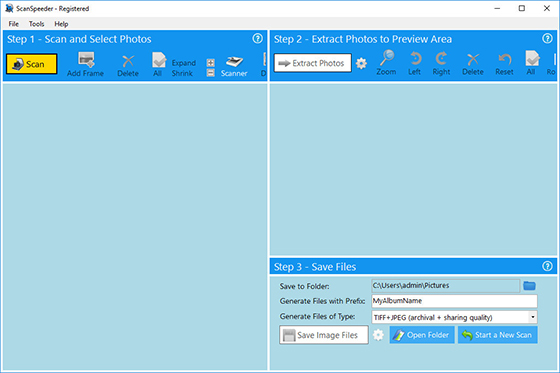Browse for save folder icon
The width and height of the screenshot is (560, 373).
point(529,285)
